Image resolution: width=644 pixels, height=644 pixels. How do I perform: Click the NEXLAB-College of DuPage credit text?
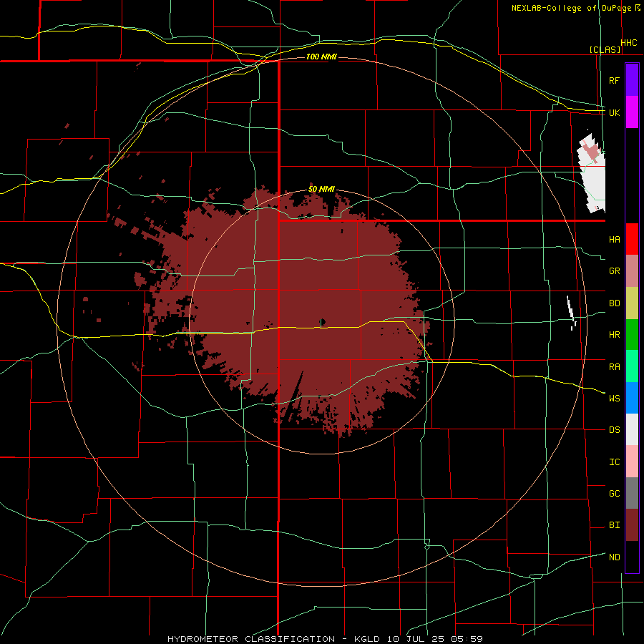571,8
